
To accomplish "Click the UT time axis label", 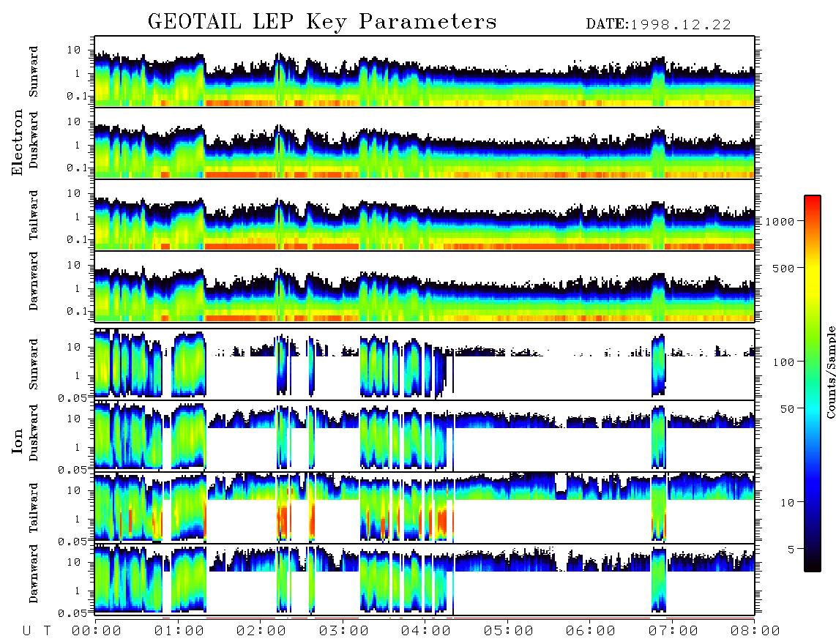I will point(37,632).
